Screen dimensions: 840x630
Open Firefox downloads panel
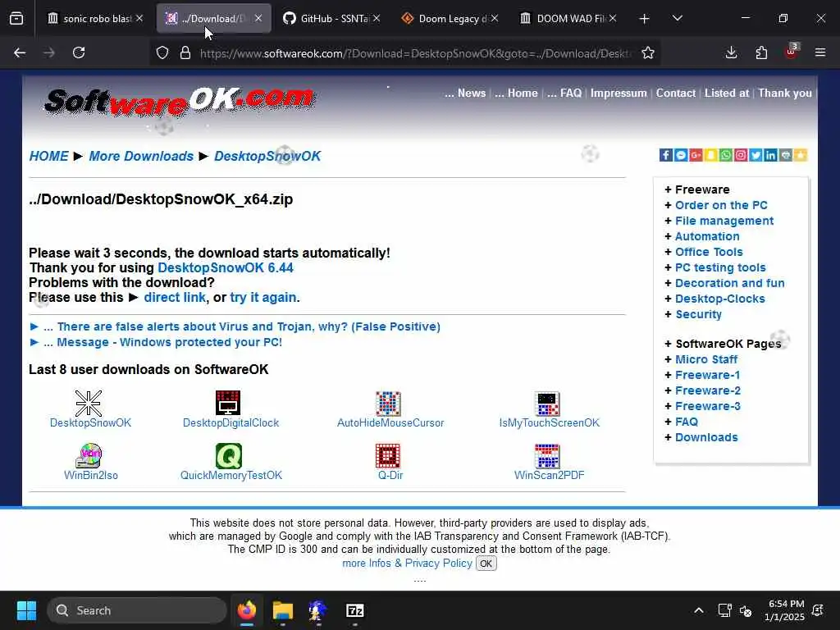pyautogui.click(x=731, y=52)
